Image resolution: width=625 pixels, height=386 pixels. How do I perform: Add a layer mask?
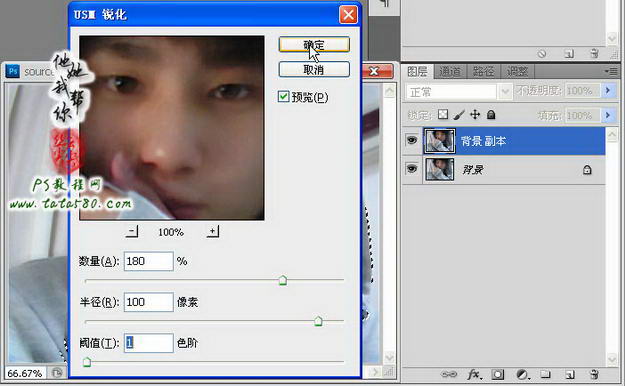click(x=498, y=374)
